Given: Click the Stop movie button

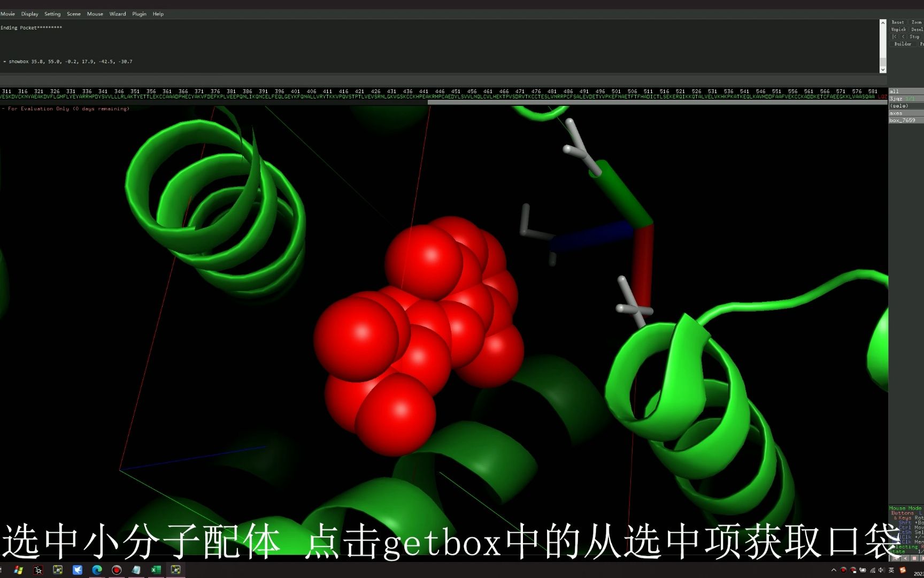Looking at the screenshot, I should (x=915, y=37).
